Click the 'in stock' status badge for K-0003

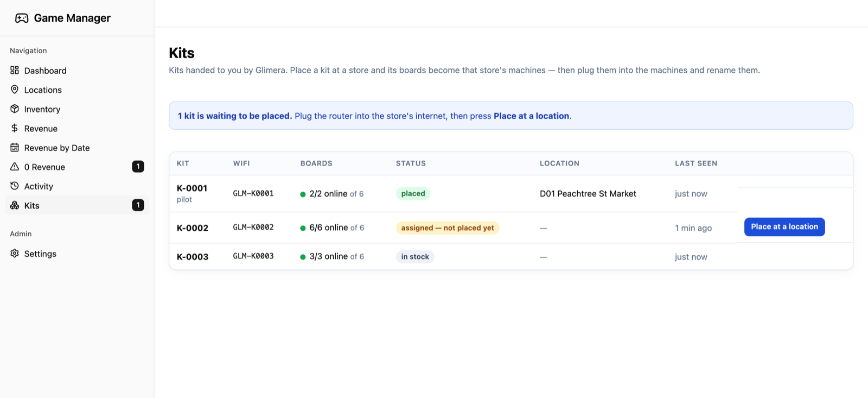(415, 257)
